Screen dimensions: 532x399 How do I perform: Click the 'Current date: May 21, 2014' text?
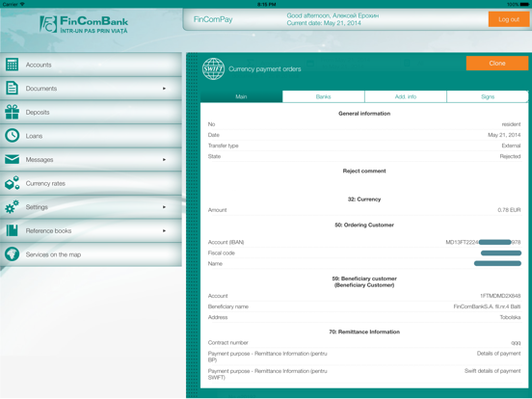pos(324,23)
